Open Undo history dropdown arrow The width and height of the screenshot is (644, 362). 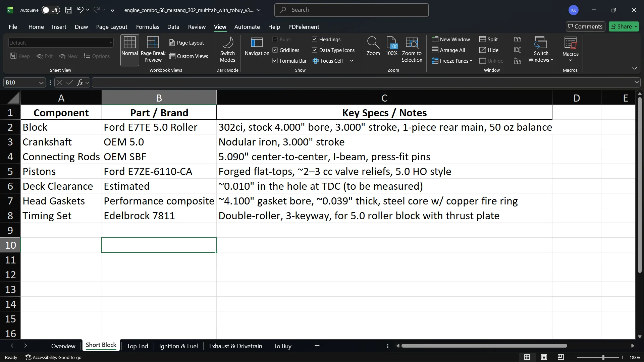click(x=88, y=10)
